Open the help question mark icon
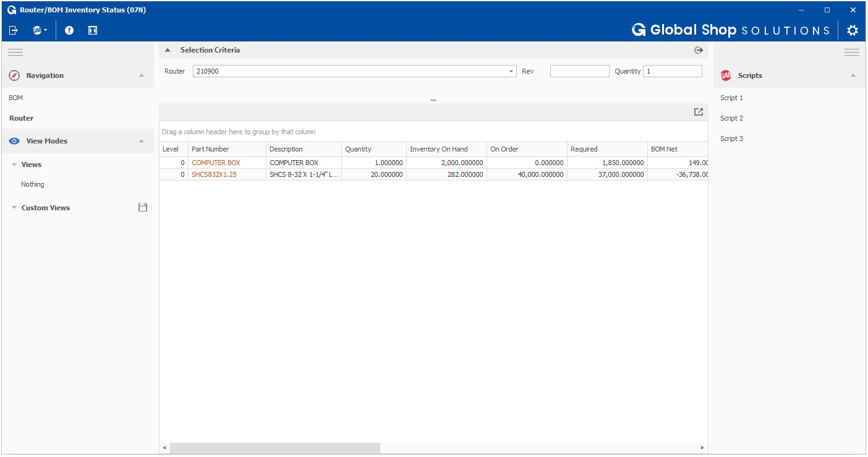Screen dimensions: 868x457 69,30
